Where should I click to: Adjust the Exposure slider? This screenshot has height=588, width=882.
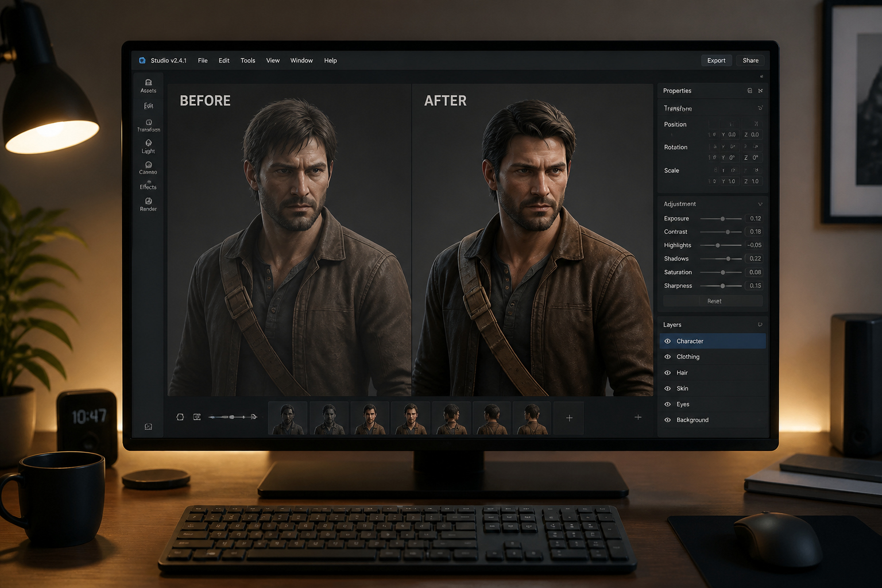721,219
